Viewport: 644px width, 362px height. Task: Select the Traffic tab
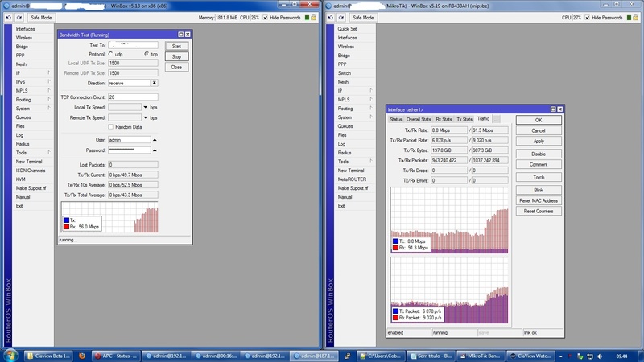click(483, 118)
